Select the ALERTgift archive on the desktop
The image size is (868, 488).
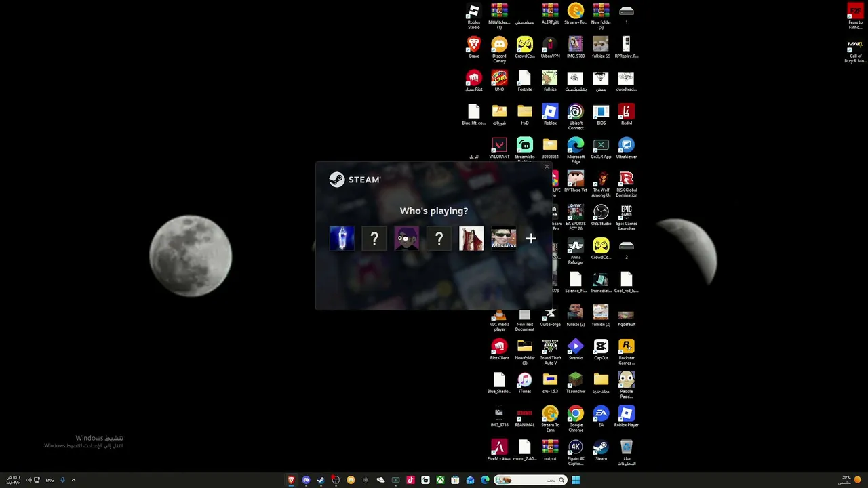pyautogui.click(x=550, y=15)
